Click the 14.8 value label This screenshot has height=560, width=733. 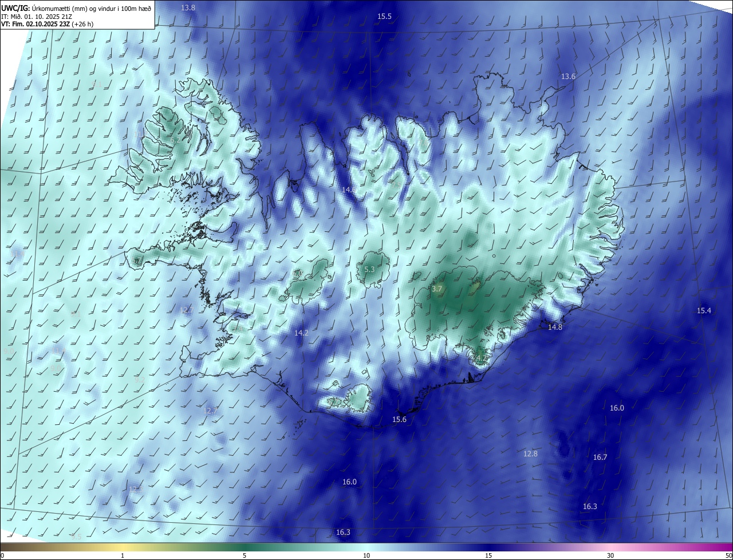point(555,328)
